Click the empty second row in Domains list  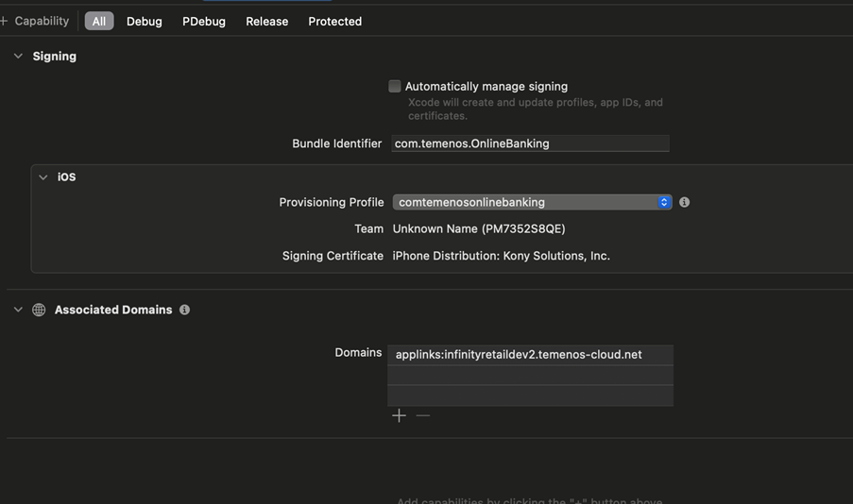[530, 375]
